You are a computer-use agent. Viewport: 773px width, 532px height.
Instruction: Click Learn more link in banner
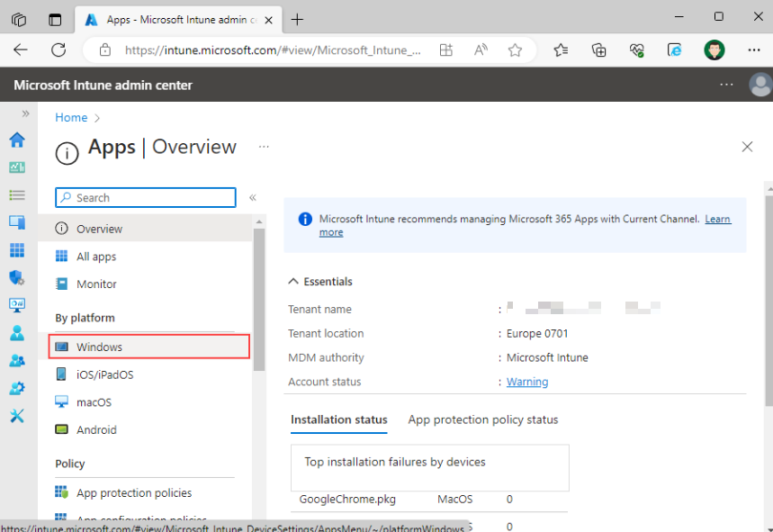pos(717,219)
